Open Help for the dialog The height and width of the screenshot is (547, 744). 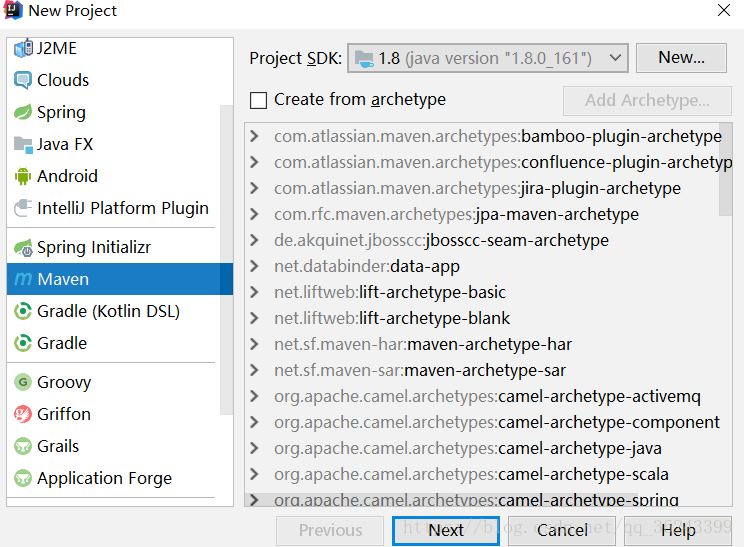[x=678, y=530]
